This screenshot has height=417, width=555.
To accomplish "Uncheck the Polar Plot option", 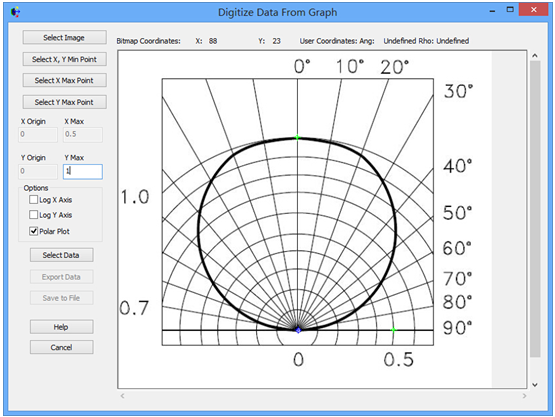I will tap(34, 231).
